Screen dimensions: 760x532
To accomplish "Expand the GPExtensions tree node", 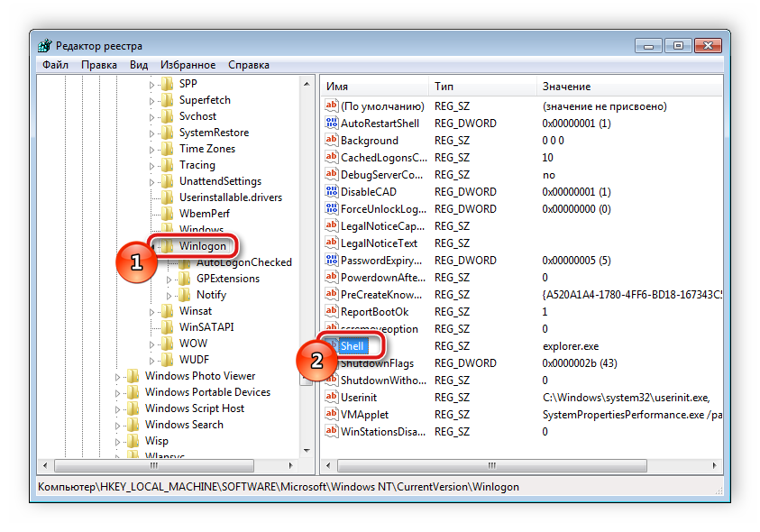I will pos(169,280).
